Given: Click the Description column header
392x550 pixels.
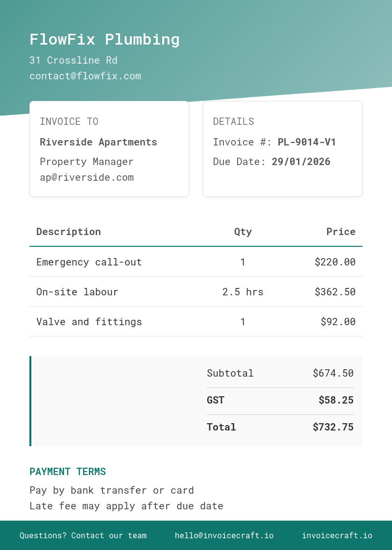Looking at the screenshot, I should click(x=69, y=232).
